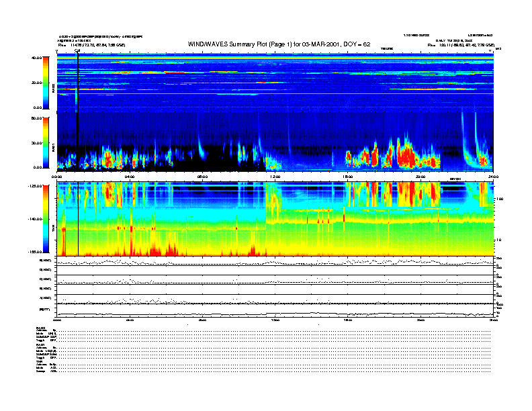Click the 24:00 tick below the second spectrogram
The image size is (532, 411).
tap(493, 177)
